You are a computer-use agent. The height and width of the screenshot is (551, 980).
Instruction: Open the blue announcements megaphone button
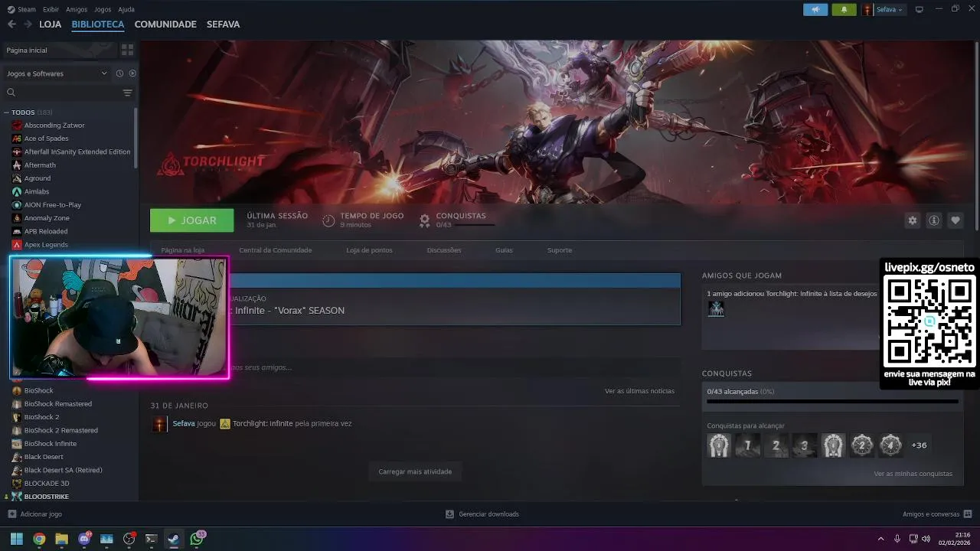click(815, 9)
